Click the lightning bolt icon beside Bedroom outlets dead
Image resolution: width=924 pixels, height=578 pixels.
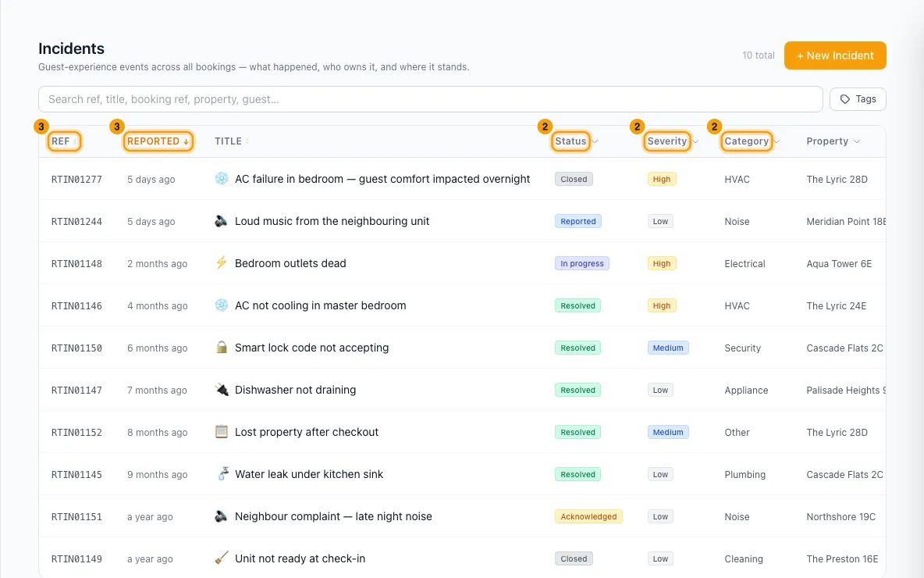pos(221,263)
